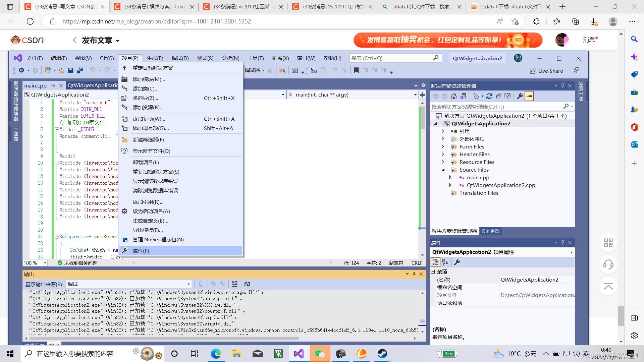Open the 发布文章 dropdown arrow

[117, 40]
